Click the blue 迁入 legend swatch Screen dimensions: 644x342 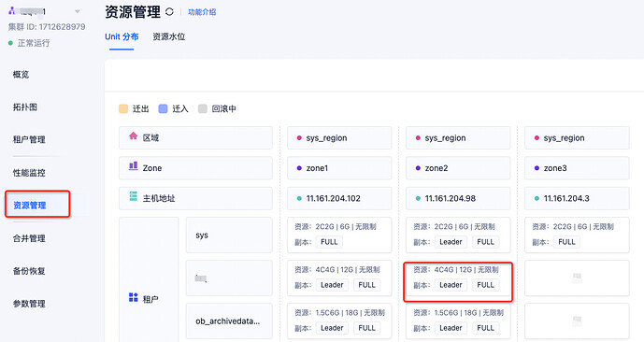(163, 108)
